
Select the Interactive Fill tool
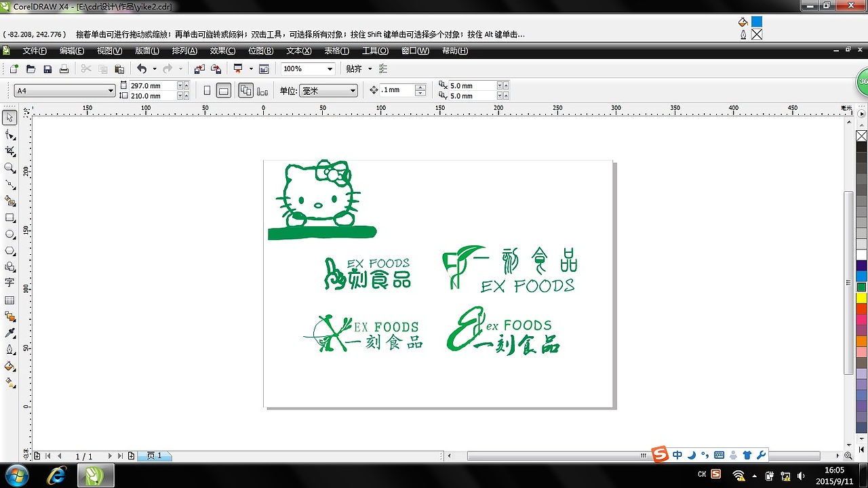[x=9, y=383]
